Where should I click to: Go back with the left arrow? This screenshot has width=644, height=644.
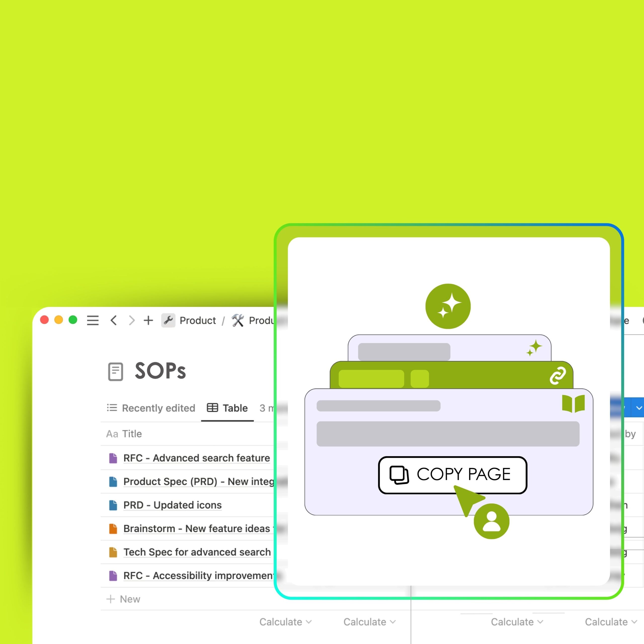pos(114,320)
